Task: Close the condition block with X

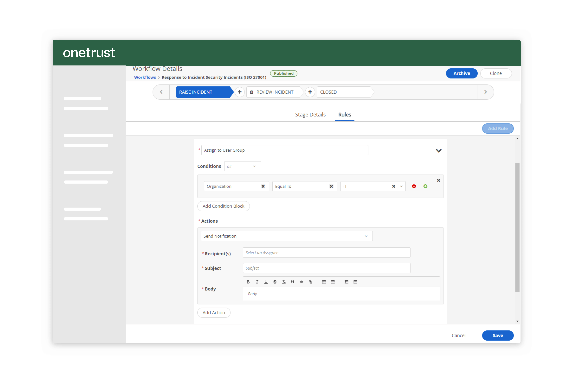Action: pyautogui.click(x=438, y=180)
